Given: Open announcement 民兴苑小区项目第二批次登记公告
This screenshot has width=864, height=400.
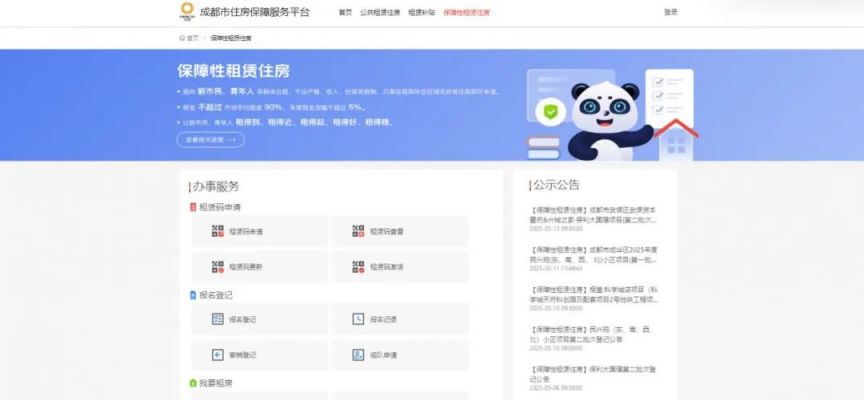Looking at the screenshot, I should pyautogui.click(x=591, y=334).
